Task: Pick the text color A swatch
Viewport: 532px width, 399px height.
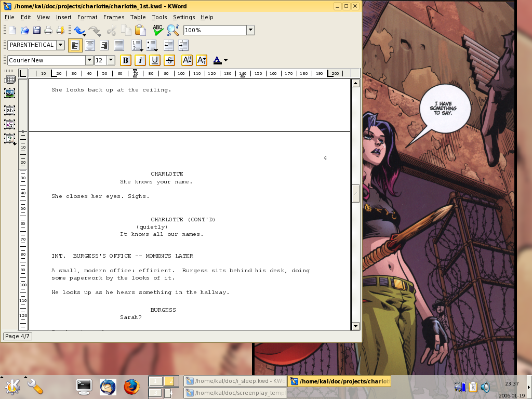Action: point(218,60)
